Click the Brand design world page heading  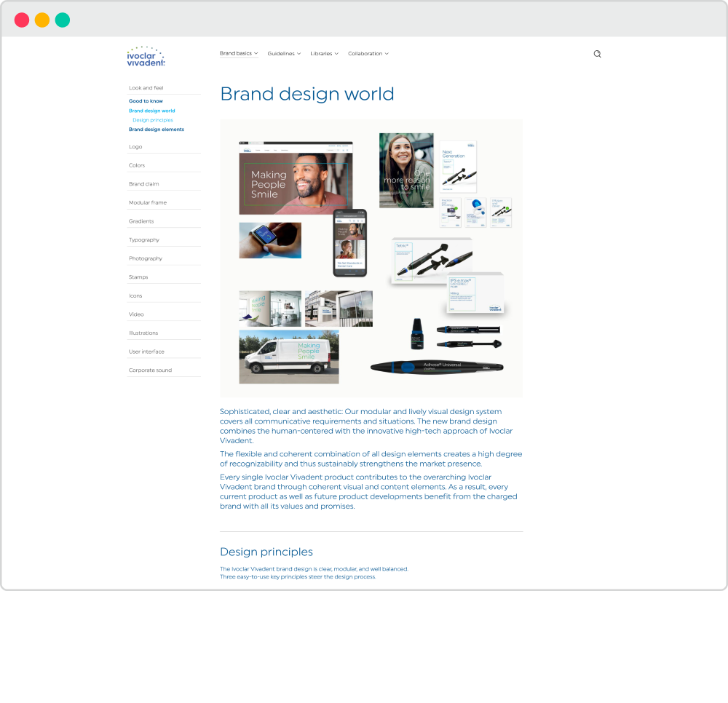(x=307, y=94)
